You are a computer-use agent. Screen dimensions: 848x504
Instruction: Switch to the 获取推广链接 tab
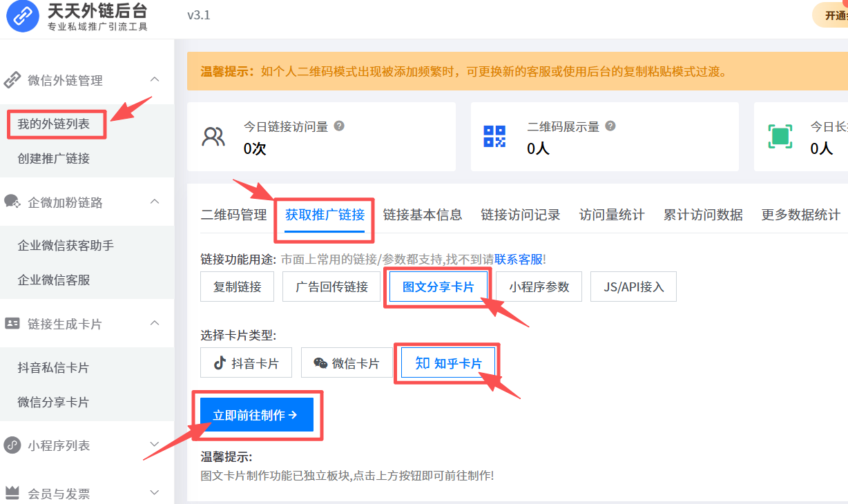tap(325, 215)
